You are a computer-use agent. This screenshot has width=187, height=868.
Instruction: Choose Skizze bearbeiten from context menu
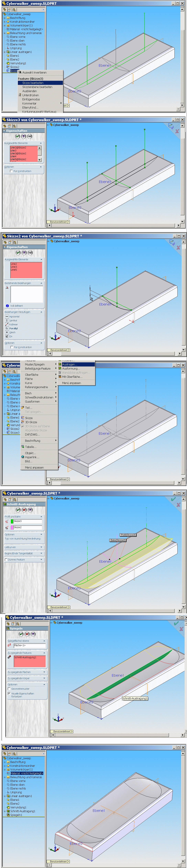point(40,83)
